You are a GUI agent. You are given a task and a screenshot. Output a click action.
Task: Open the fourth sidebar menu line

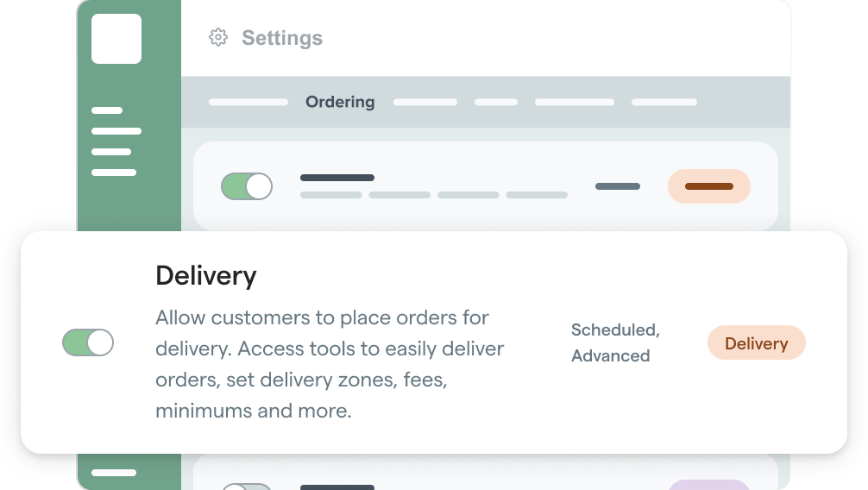[x=114, y=173]
